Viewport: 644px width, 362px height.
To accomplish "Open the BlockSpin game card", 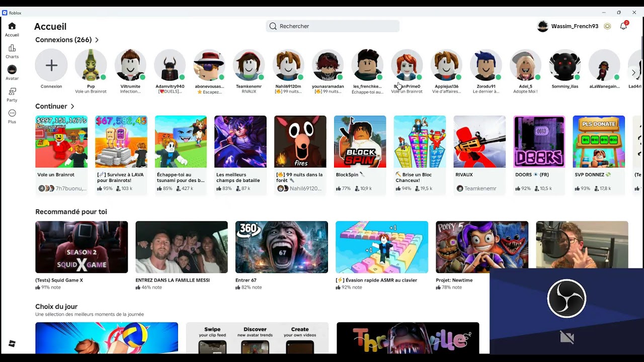I will click(360, 154).
